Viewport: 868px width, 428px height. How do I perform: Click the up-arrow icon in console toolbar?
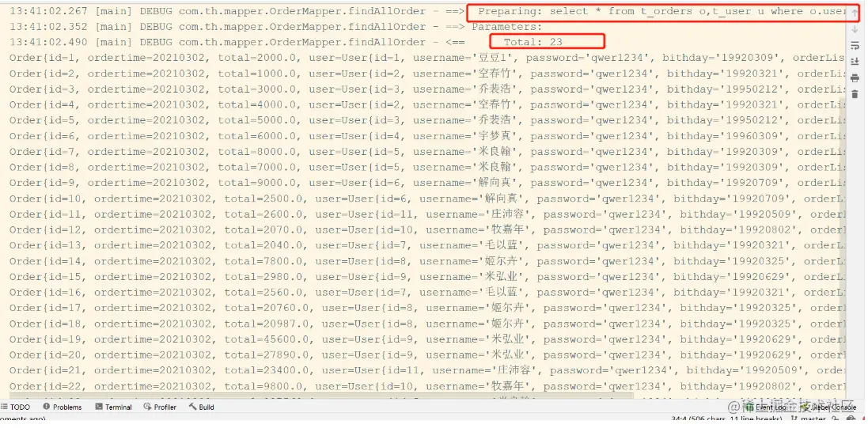(x=855, y=12)
